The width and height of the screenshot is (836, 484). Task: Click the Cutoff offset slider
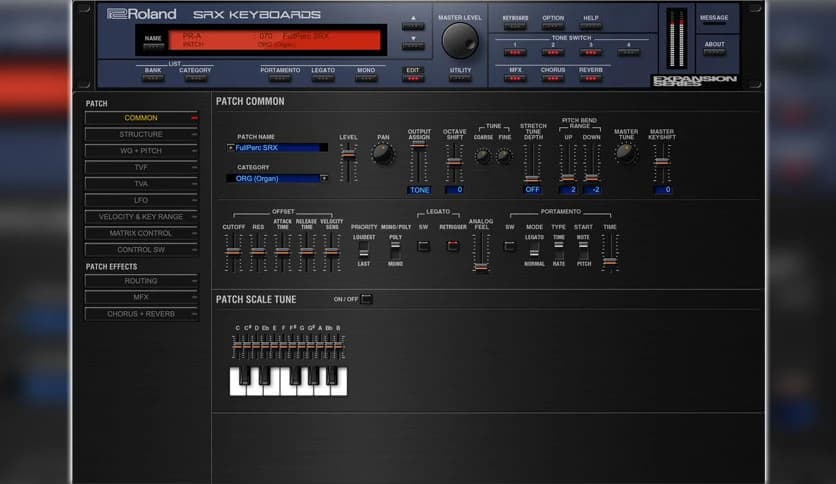coord(233,253)
